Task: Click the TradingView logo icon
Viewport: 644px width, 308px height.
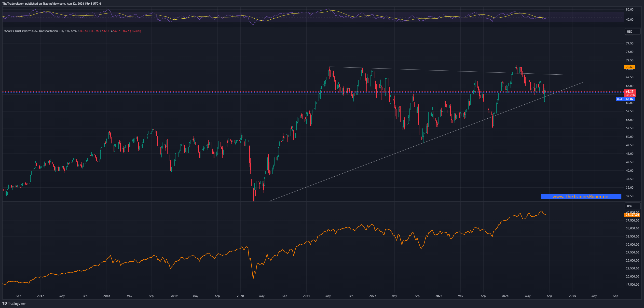Action: click(x=5, y=304)
